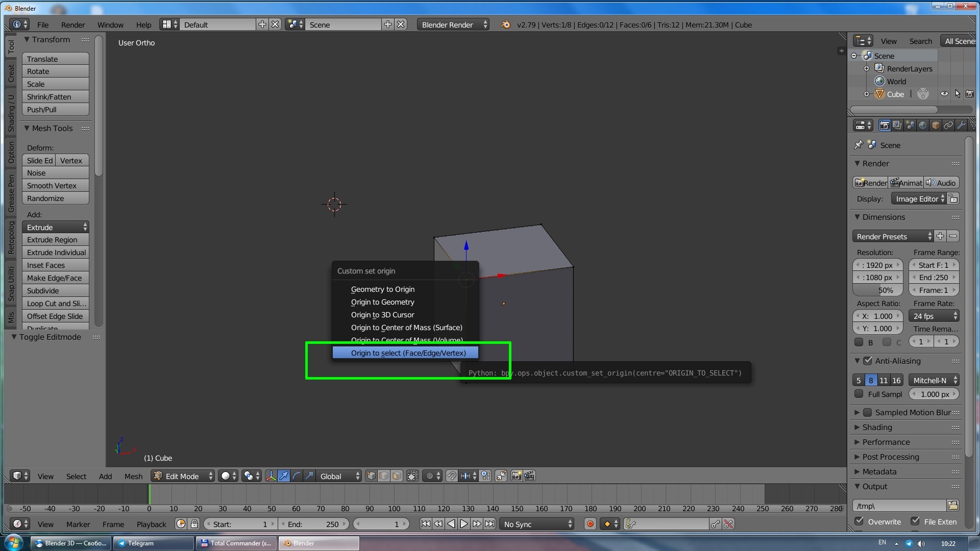Click the timeline play forward button
This screenshot has height=551, width=980.
tap(463, 524)
